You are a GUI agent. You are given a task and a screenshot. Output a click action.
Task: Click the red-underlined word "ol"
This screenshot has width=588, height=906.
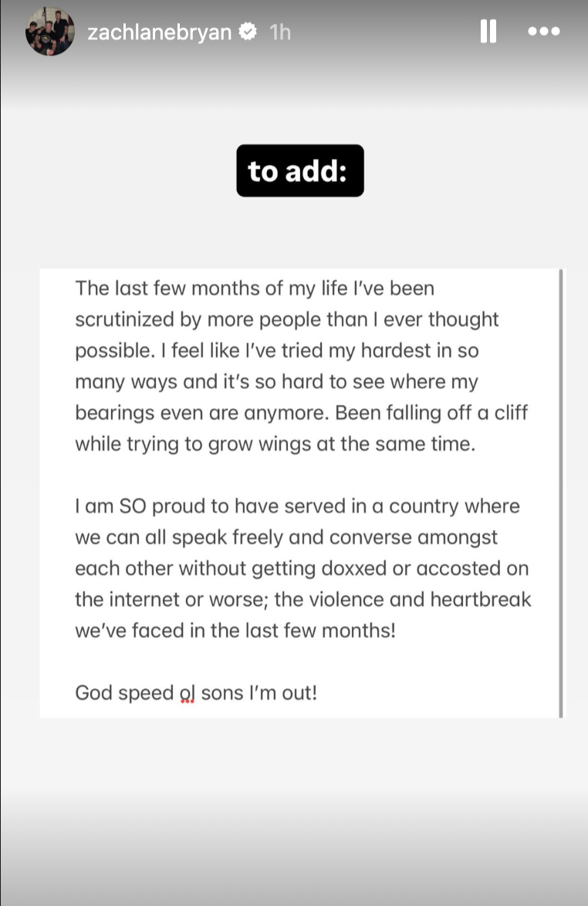(x=188, y=693)
